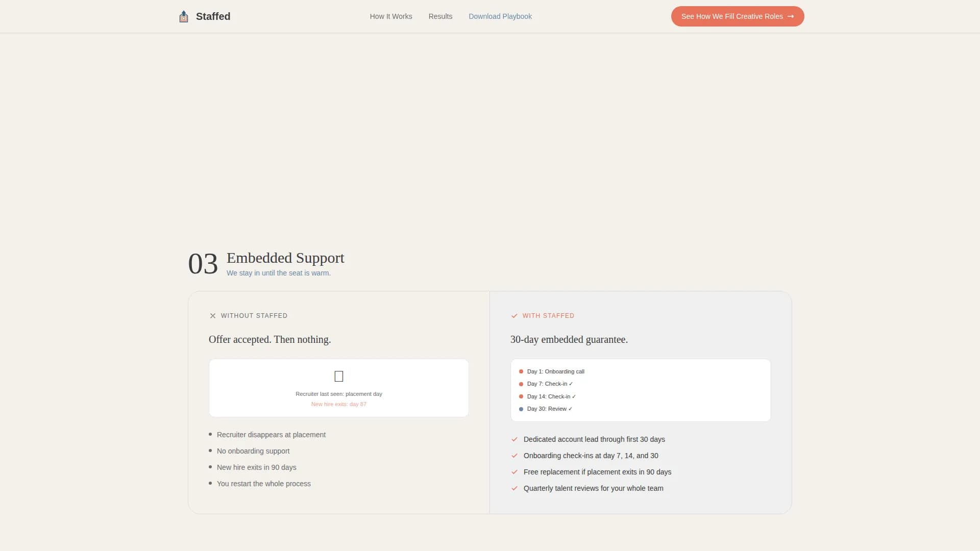This screenshot has width=980, height=551.
Task: Click the 'Embedded Support' section title
Action: point(285,258)
